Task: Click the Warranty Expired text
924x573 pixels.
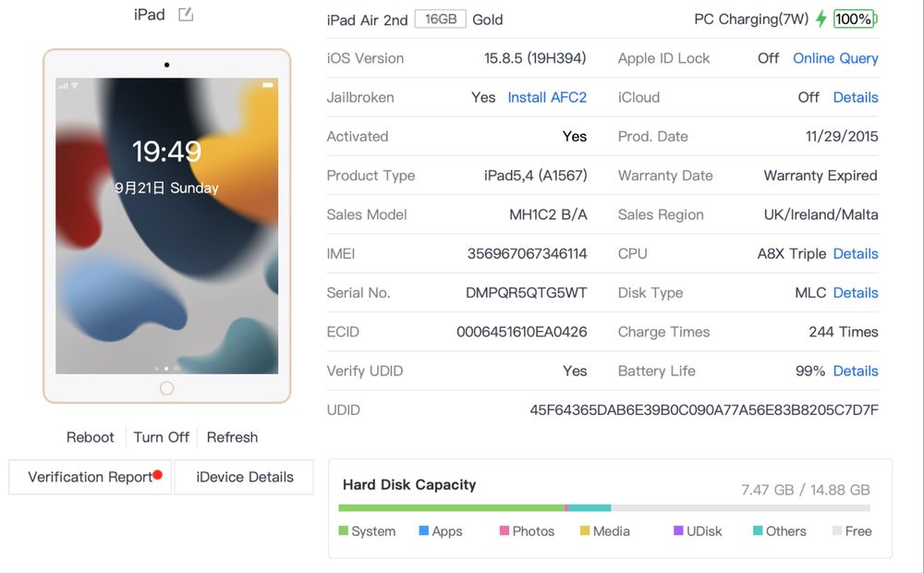Action: click(x=821, y=175)
